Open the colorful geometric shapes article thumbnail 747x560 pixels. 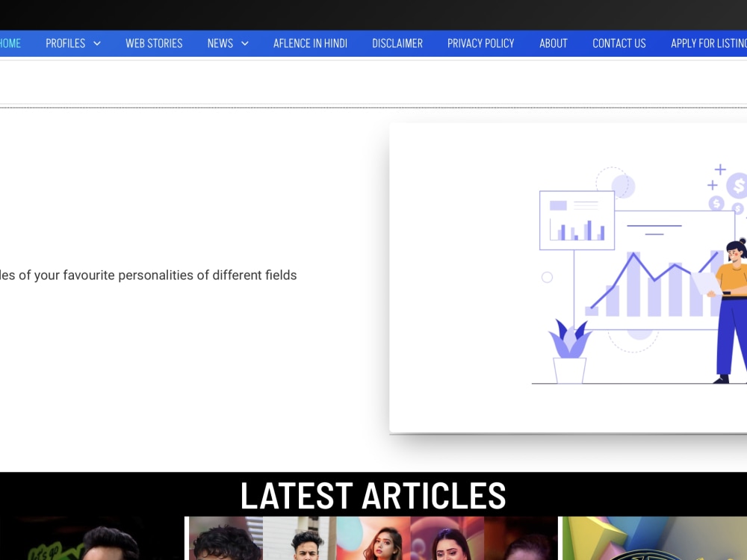[x=654, y=538]
